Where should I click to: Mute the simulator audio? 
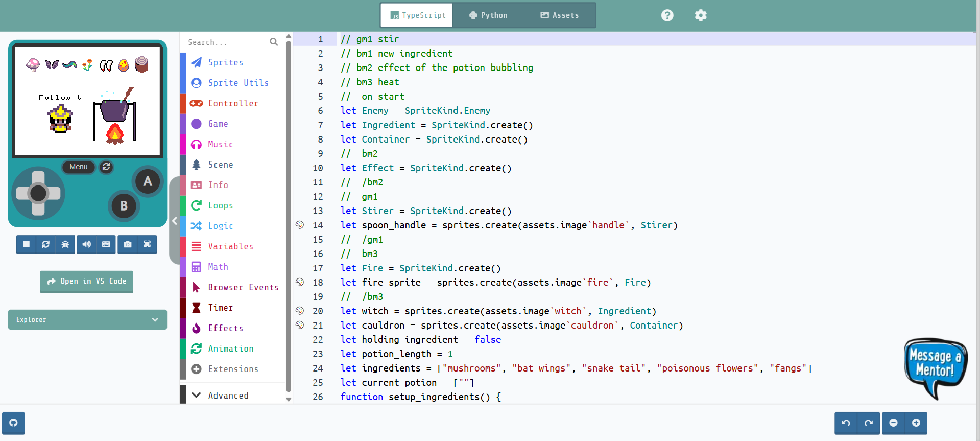[x=87, y=244]
